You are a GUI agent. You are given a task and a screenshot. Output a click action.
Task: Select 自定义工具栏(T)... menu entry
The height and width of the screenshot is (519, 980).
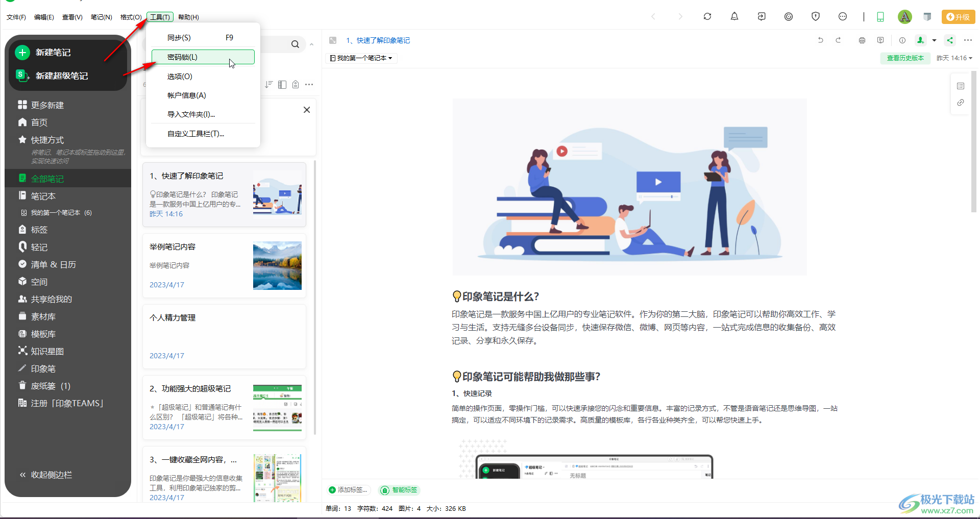tap(203, 134)
